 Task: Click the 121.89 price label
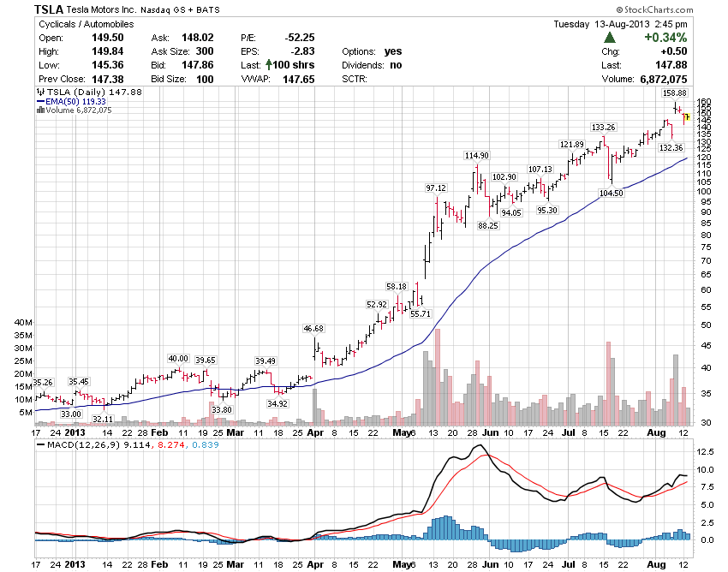572,145
